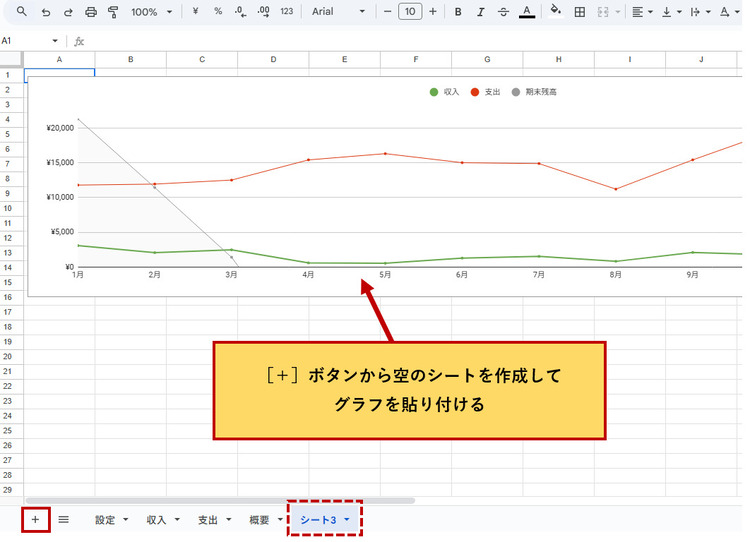Select column A header
The image size is (750, 542).
point(59,59)
